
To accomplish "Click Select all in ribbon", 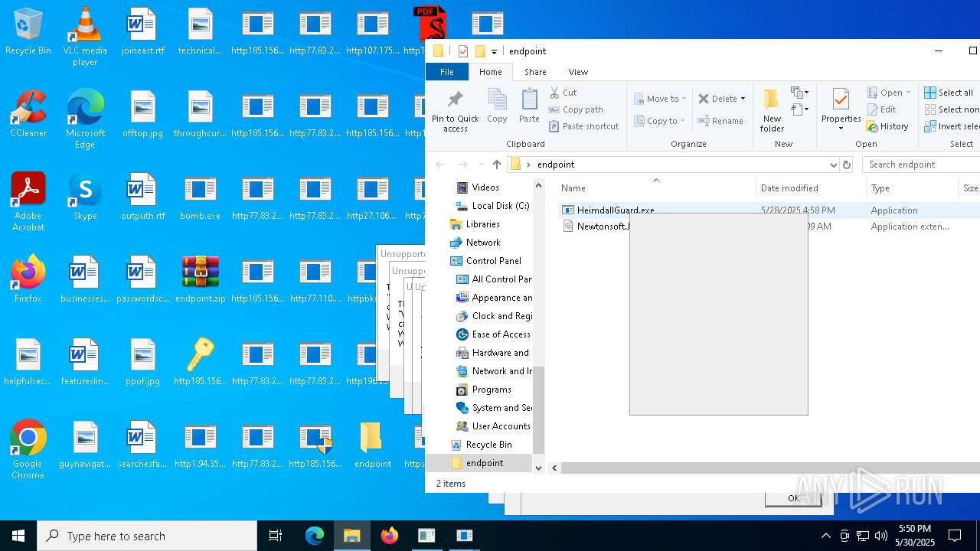I will pos(949,93).
